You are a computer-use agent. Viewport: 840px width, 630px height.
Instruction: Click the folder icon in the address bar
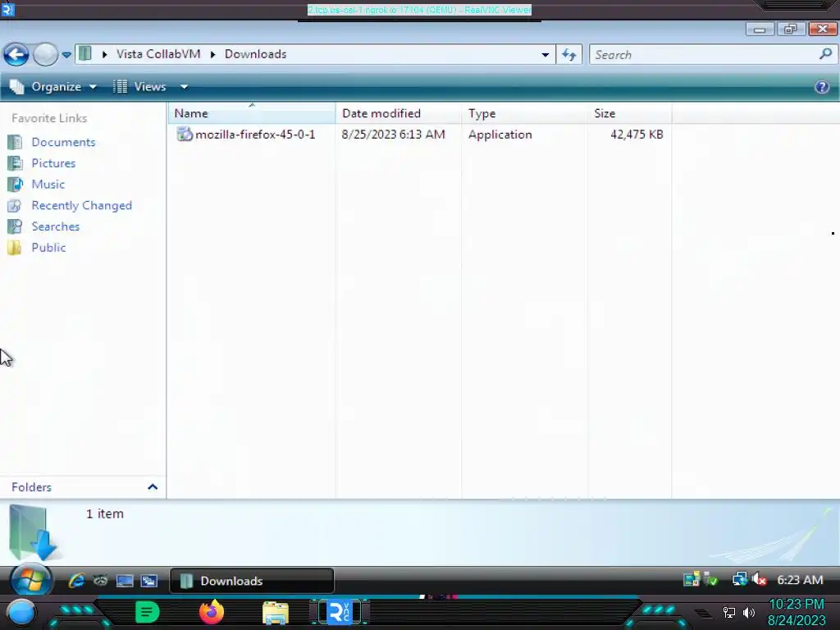(84, 53)
